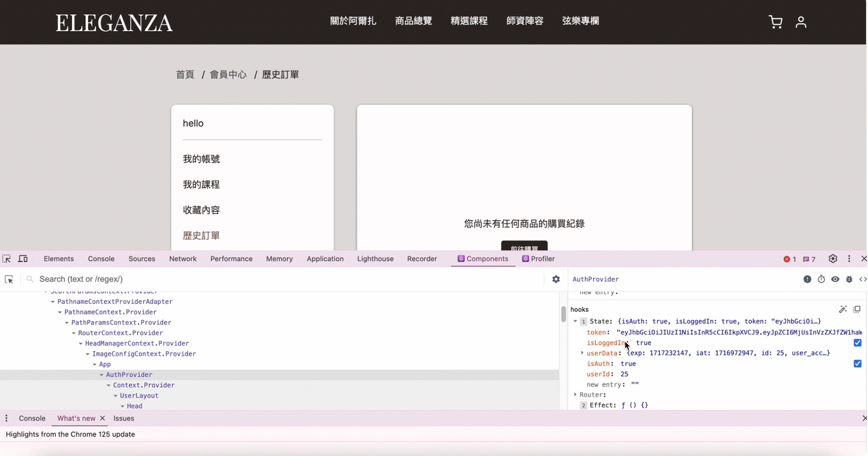
Task: Click the red error count indicator
Action: click(790, 259)
